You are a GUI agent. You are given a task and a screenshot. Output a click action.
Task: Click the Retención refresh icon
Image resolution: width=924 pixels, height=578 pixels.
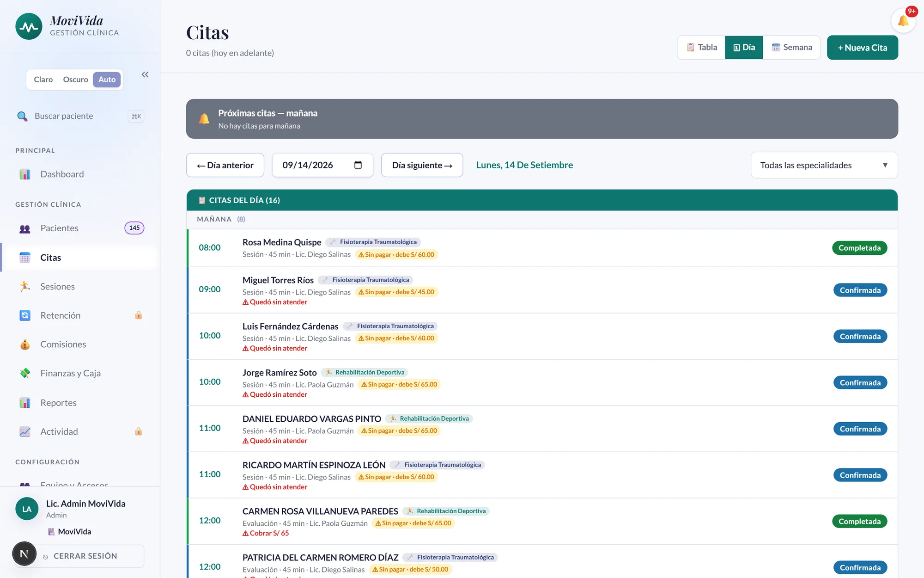pos(25,315)
